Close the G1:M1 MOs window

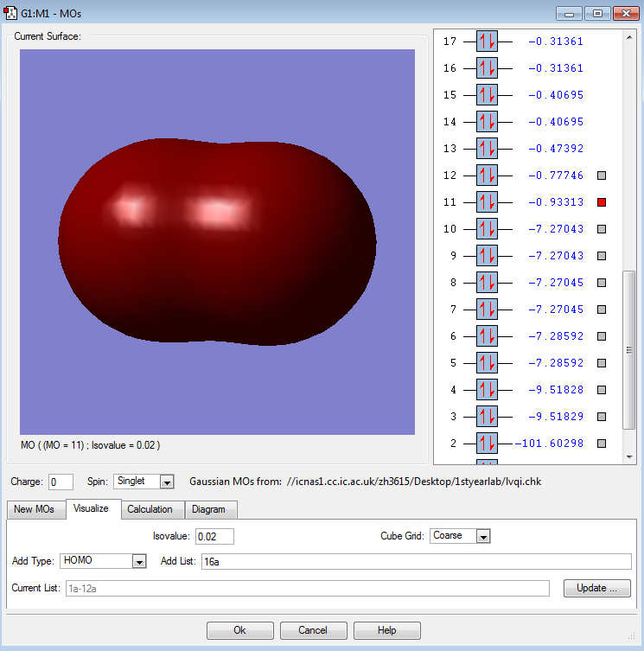point(626,13)
